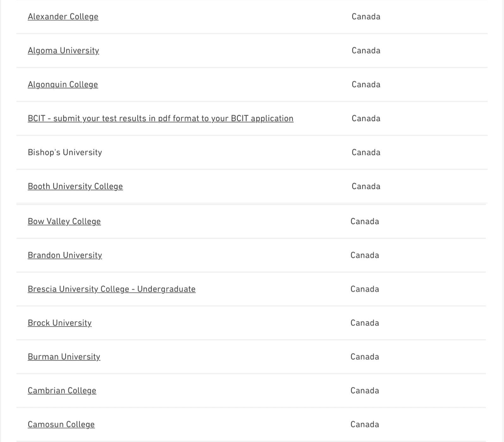Click the Bishop's University row text
This screenshot has height=442, width=504.
pyautogui.click(x=65, y=152)
